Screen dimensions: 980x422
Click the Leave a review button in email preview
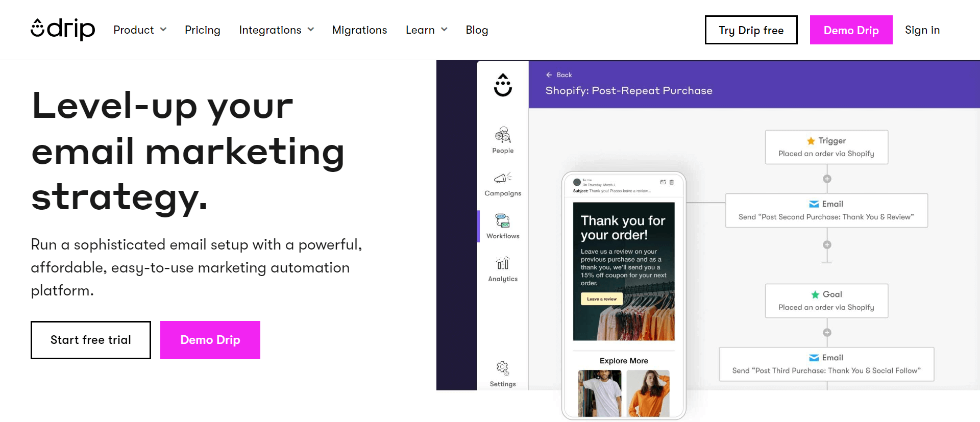point(602,299)
